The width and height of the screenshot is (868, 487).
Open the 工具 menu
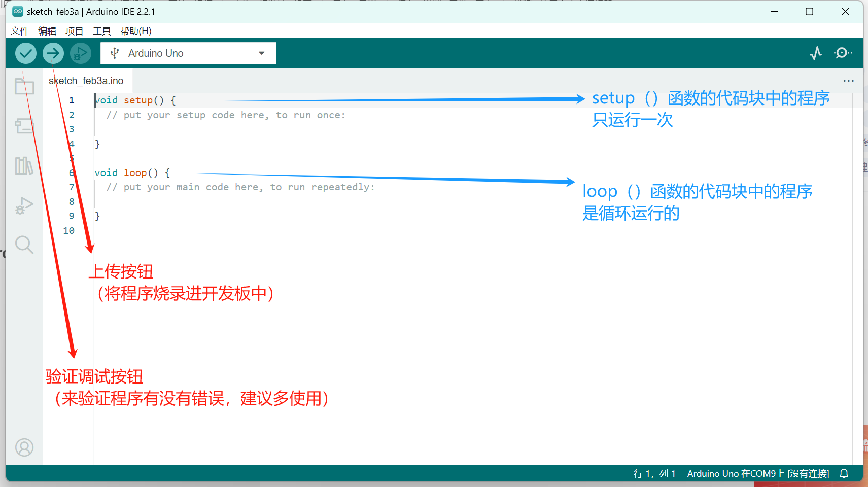[x=102, y=31]
